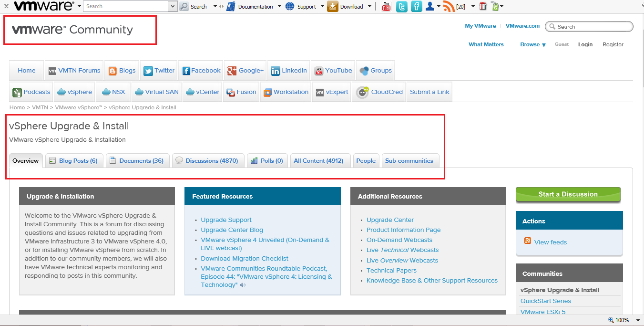Open the vCenter navigation button
This screenshot has width=644, height=326.
[202, 92]
